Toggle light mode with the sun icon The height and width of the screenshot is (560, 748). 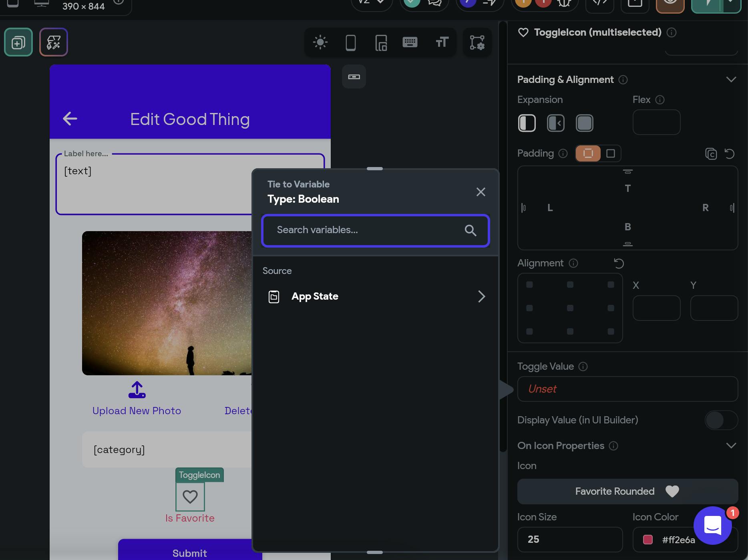click(320, 42)
